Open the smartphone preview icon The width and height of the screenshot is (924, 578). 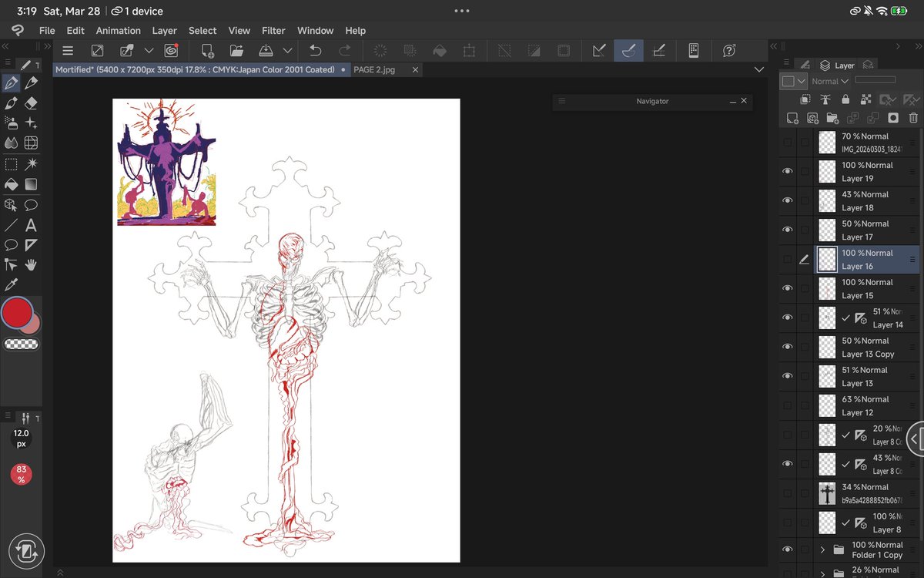[x=693, y=51]
